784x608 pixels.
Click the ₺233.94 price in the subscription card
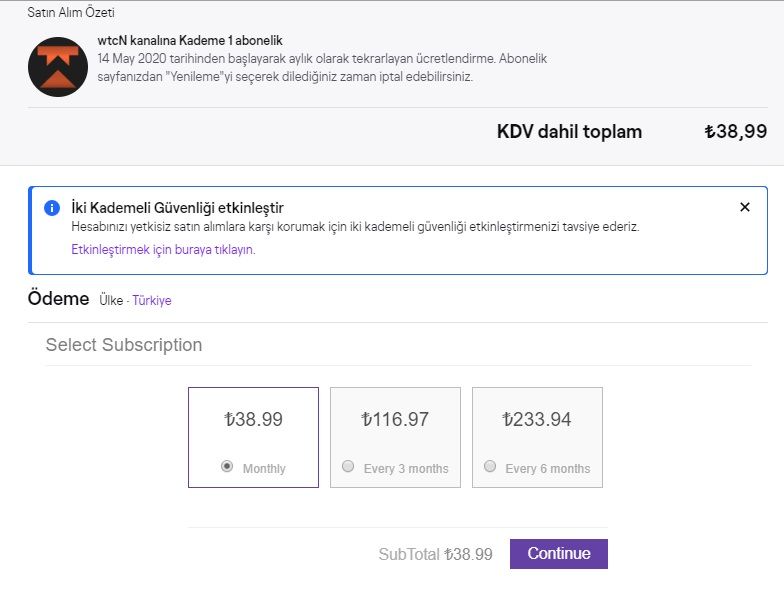point(537,420)
